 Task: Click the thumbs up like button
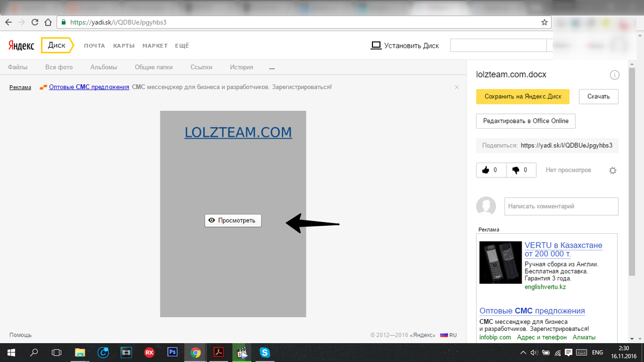point(491,170)
